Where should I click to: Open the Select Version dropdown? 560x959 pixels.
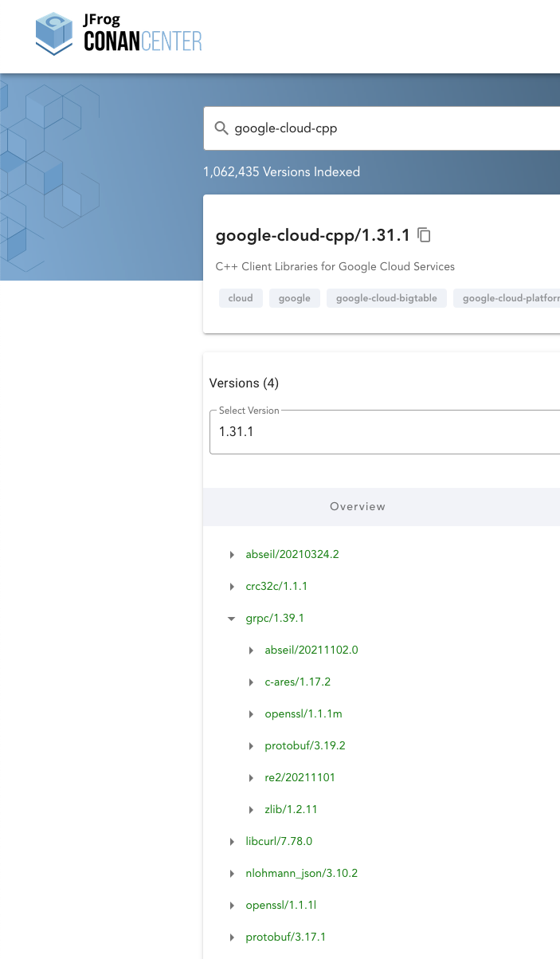tap(382, 431)
